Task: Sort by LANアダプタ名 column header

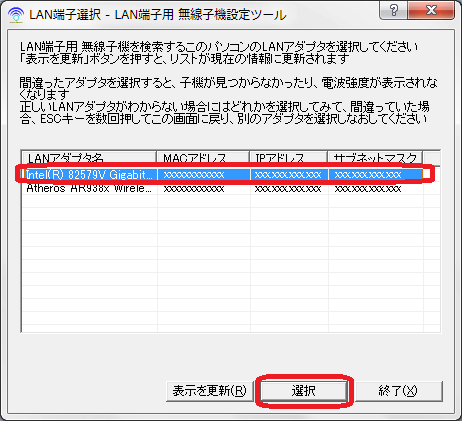Action: (x=89, y=158)
